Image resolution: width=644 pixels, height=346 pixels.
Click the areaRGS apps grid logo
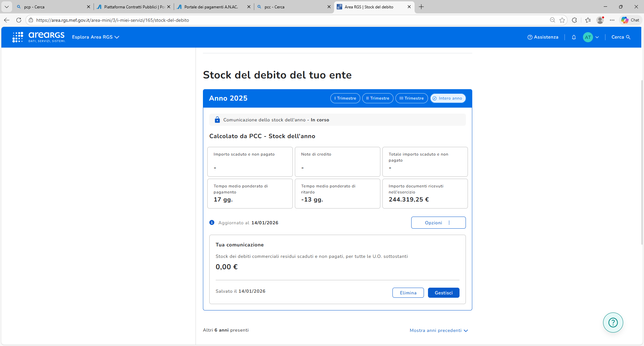[18, 37]
